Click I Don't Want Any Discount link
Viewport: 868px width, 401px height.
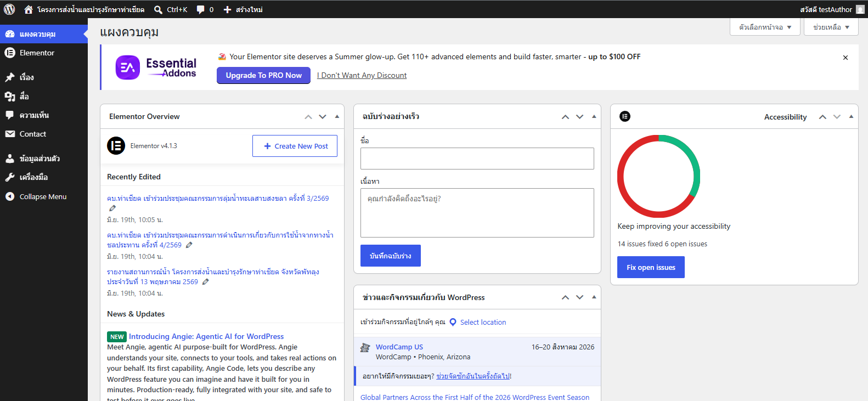(362, 75)
